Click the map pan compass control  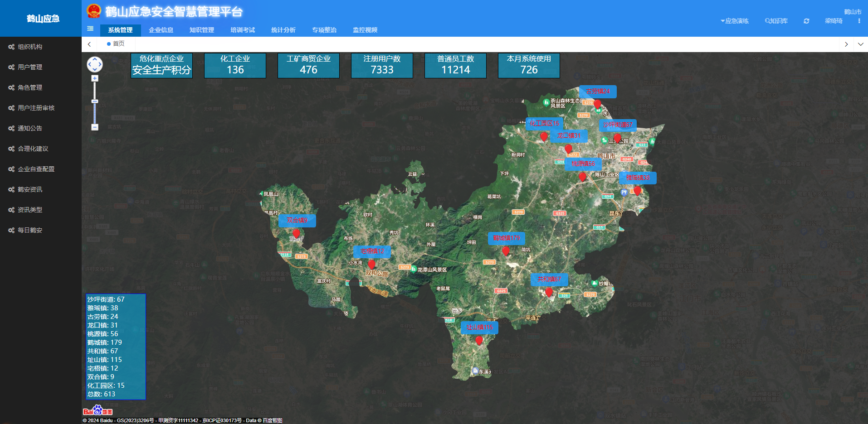coord(94,64)
